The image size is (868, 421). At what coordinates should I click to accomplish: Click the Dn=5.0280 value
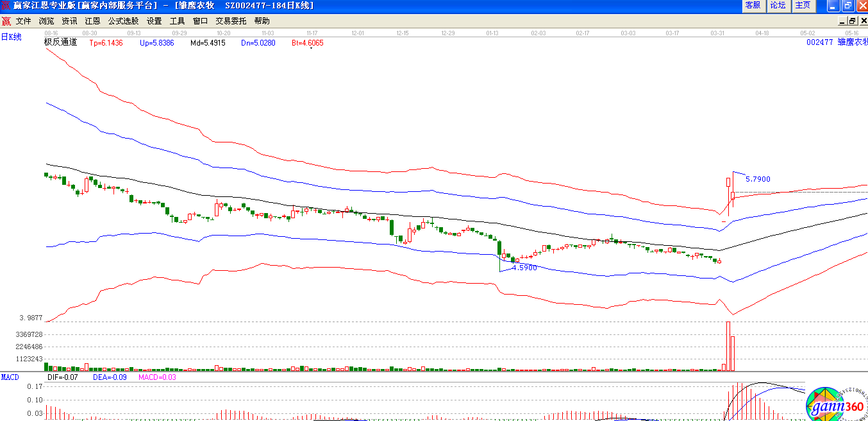click(x=258, y=43)
